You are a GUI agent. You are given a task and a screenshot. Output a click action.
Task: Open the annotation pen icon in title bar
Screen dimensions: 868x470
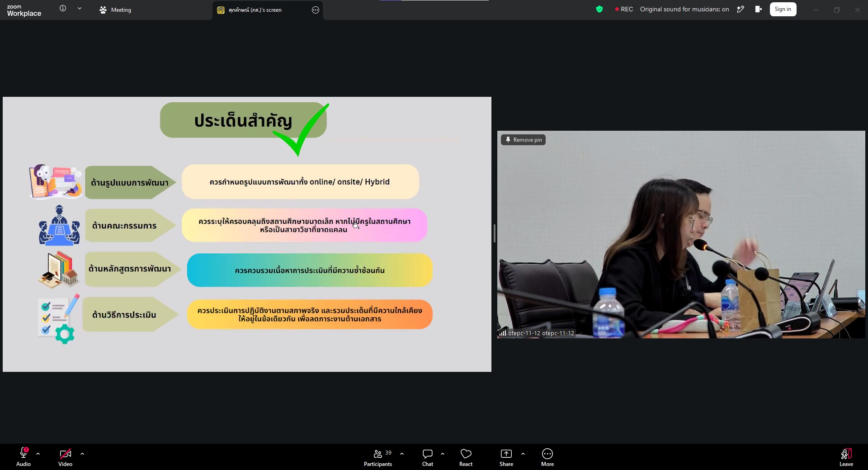coord(741,9)
